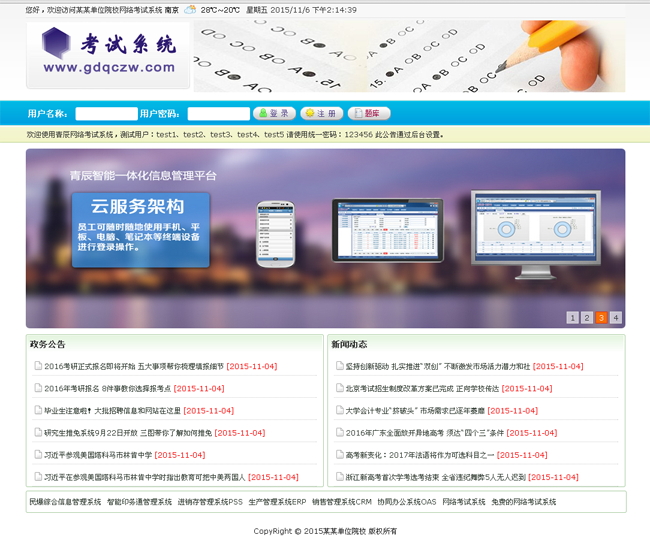This screenshot has width=650, height=544.
Task: Click document icon beside 毕业生注意啦
Action: (x=38, y=410)
